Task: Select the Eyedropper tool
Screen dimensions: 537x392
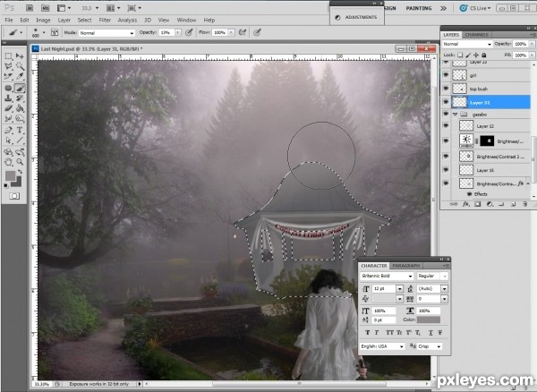Action: (x=20, y=76)
